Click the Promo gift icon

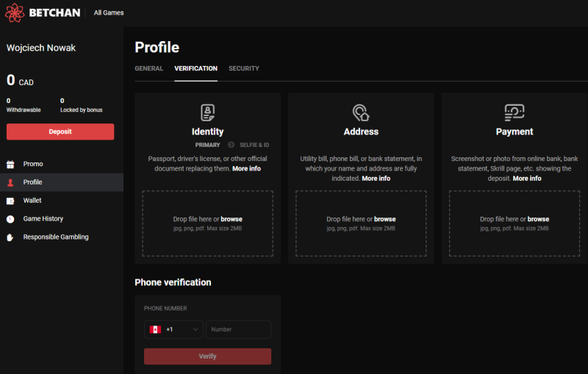pos(10,164)
